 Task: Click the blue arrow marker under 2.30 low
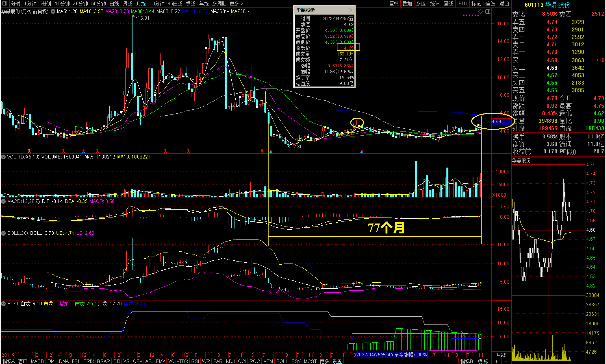271,151
